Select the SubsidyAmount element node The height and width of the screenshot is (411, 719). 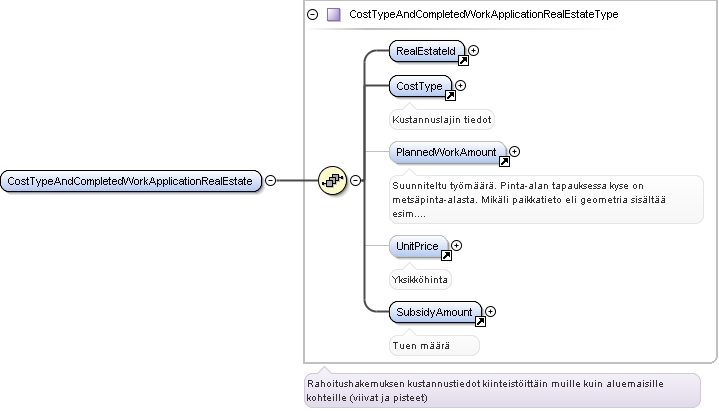435,312
